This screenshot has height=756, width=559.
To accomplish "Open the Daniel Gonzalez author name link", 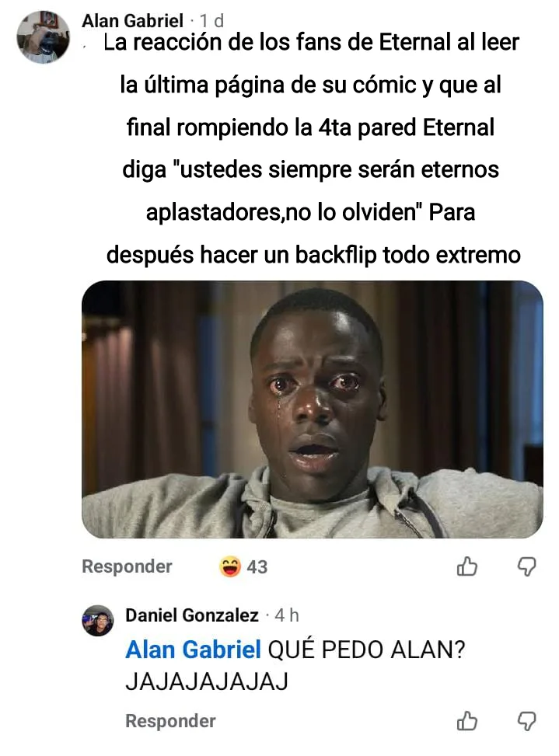I will [192, 615].
